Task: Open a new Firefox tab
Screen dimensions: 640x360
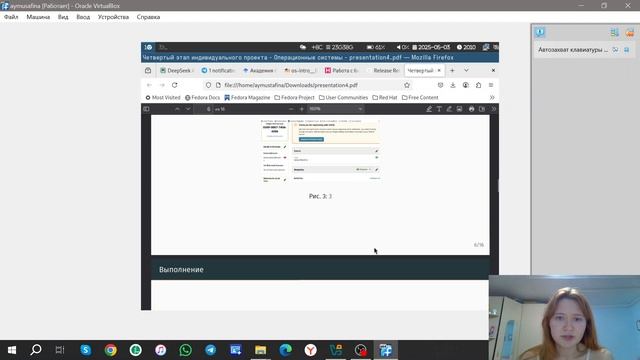Action: pos(452,71)
